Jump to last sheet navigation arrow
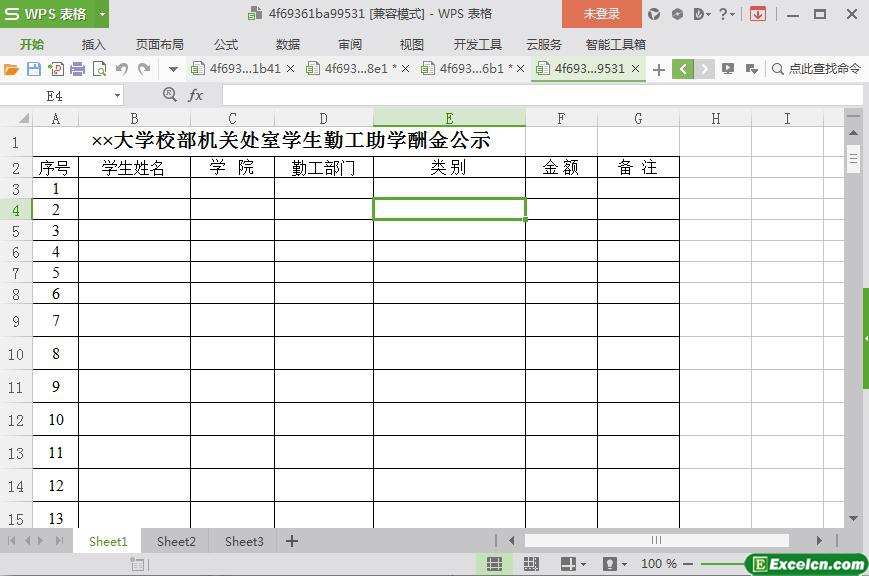 tap(60, 541)
